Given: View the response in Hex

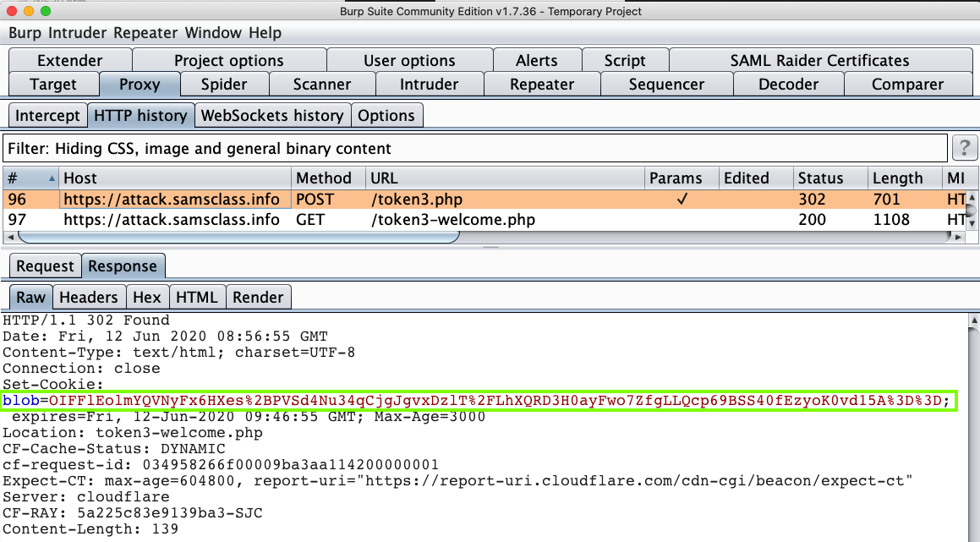Looking at the screenshot, I should tap(146, 297).
